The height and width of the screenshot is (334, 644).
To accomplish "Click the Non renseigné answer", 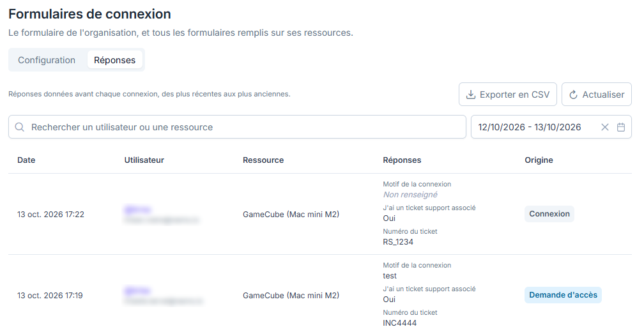I will coord(410,195).
